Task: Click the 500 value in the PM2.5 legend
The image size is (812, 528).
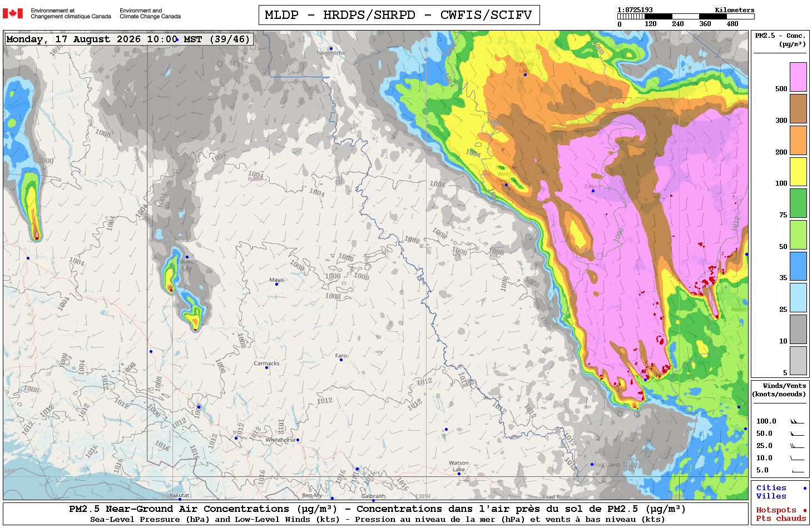Action: (781, 89)
